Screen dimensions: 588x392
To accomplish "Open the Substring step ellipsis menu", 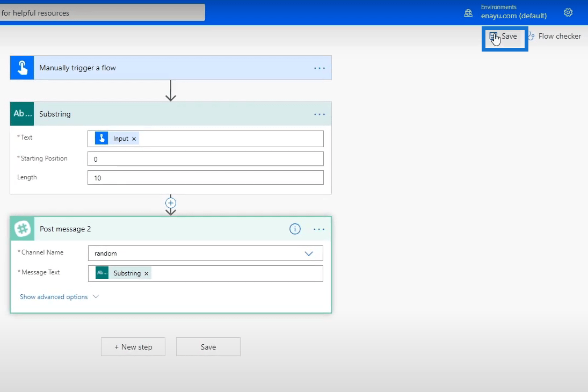I will [x=320, y=114].
